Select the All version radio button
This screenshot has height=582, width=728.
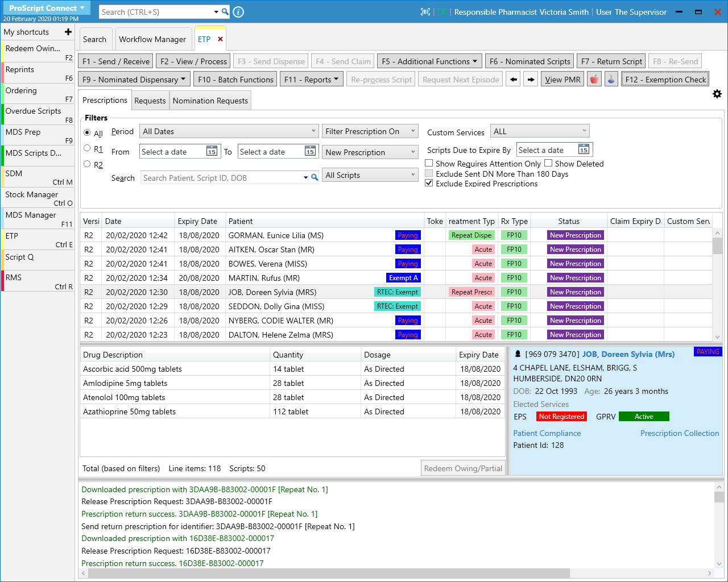[87, 132]
